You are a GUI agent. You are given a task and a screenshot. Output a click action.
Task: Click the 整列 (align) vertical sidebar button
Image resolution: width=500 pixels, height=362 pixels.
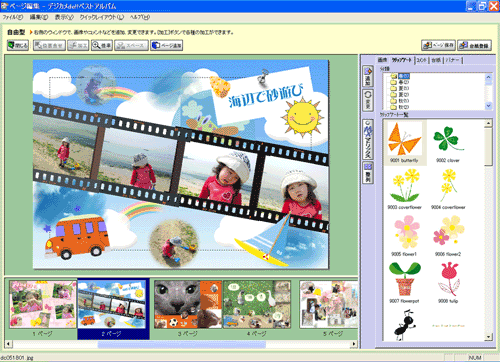click(x=368, y=173)
